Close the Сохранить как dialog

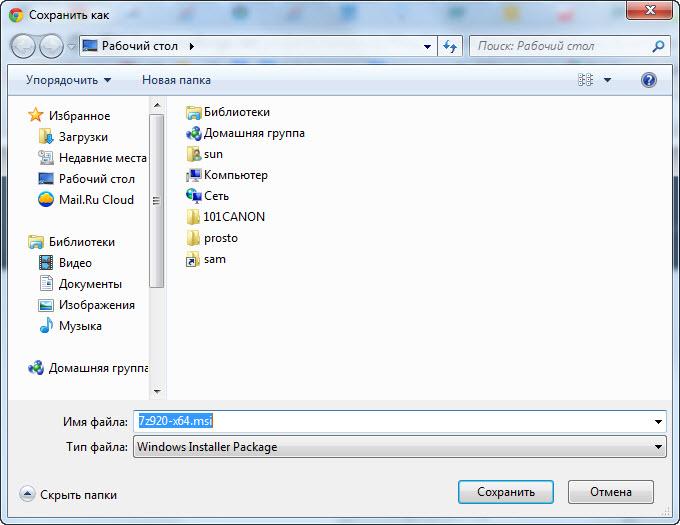pyautogui.click(x=649, y=10)
